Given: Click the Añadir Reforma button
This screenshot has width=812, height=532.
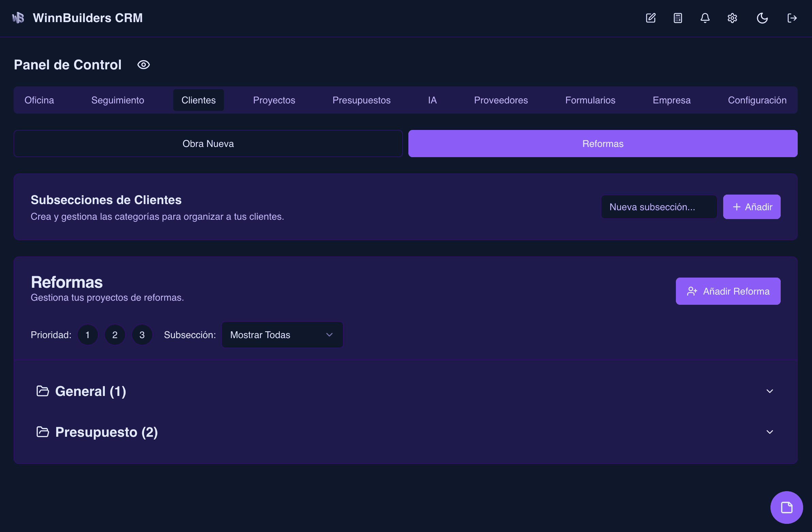Looking at the screenshot, I should (x=728, y=291).
